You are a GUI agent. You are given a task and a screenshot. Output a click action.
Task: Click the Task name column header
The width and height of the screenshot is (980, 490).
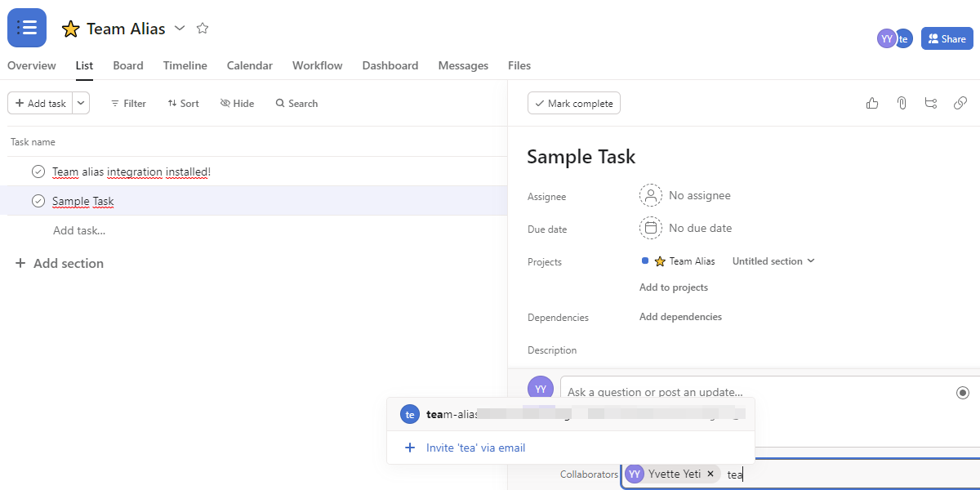(33, 142)
